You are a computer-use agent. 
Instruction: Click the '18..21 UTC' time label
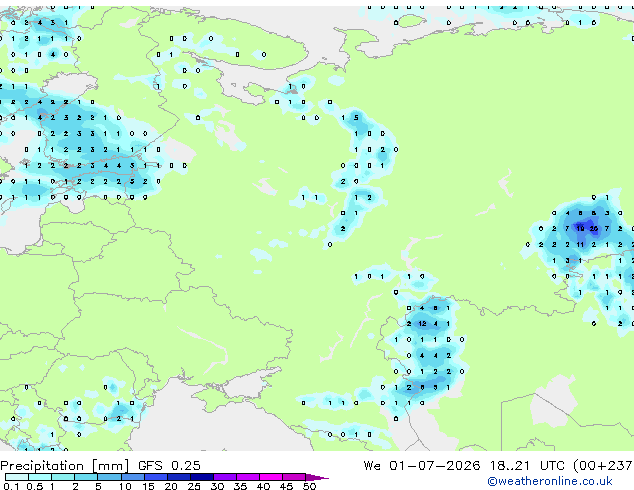pos(527,466)
